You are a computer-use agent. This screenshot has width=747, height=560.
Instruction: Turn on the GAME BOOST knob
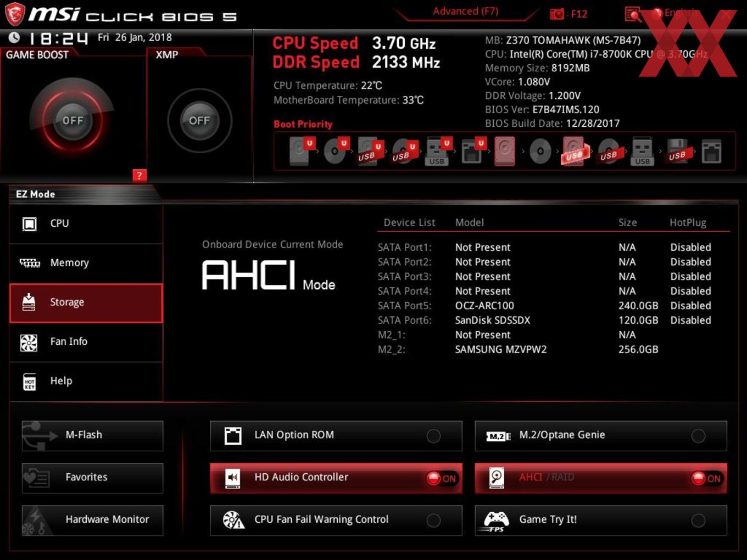[x=73, y=120]
